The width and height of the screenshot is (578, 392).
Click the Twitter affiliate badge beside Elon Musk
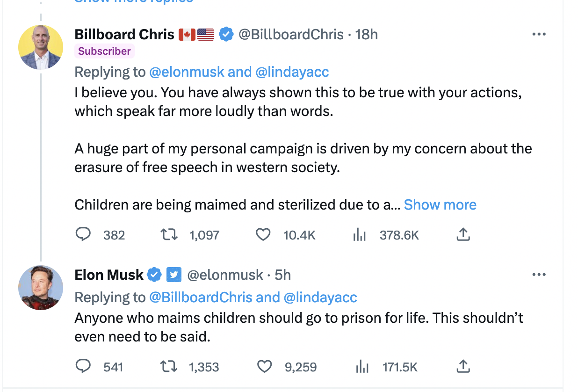173,275
